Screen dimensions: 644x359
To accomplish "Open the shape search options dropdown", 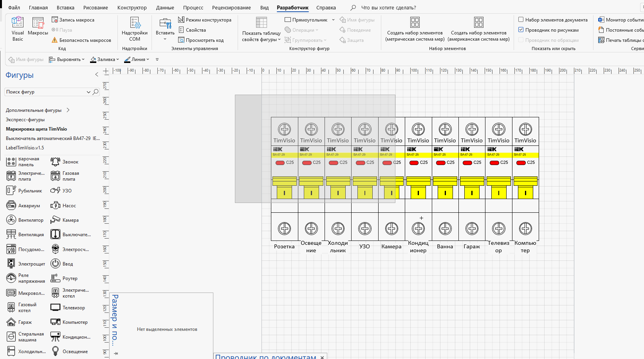I will [88, 92].
